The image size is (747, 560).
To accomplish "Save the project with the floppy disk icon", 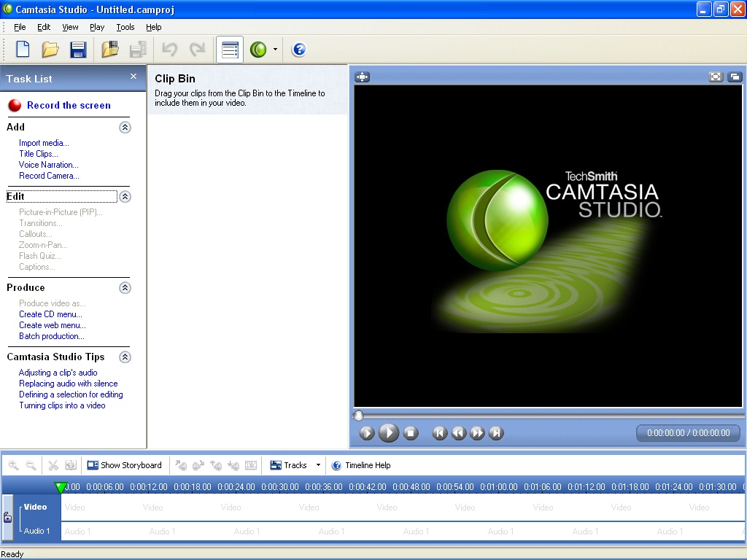I will pyautogui.click(x=78, y=50).
